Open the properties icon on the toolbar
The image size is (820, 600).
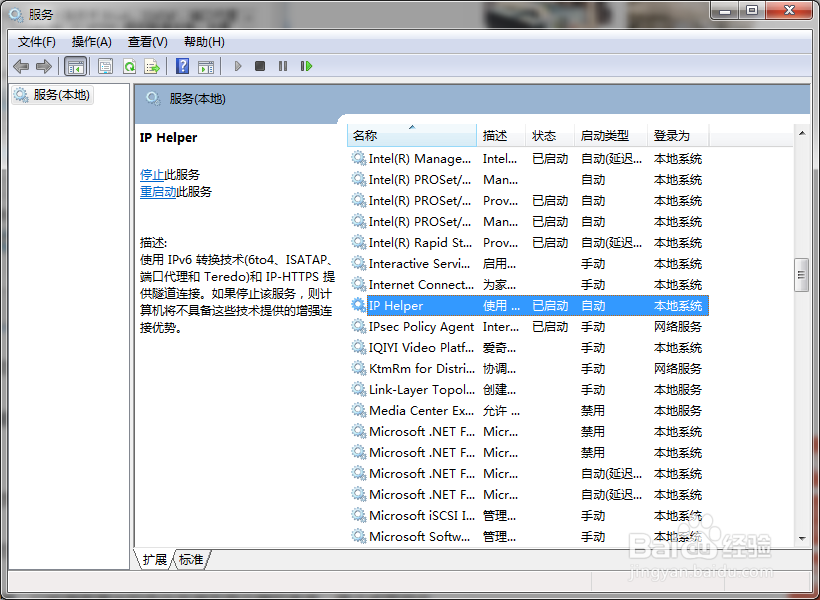point(105,66)
